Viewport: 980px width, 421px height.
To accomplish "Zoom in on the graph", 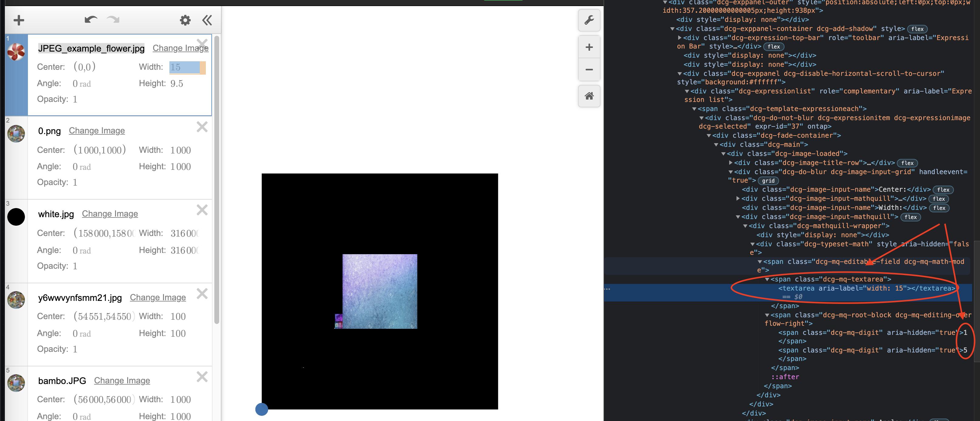I will (x=589, y=47).
